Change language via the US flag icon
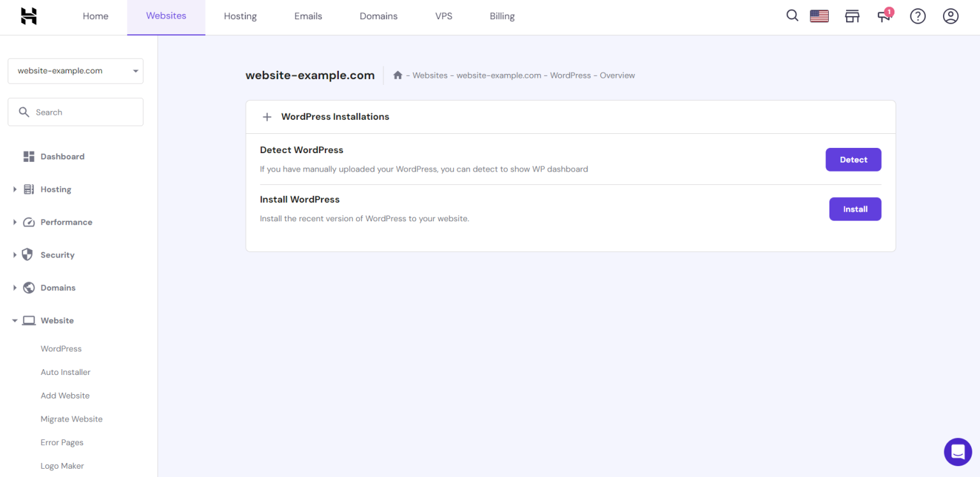This screenshot has width=980, height=477. coord(819,15)
